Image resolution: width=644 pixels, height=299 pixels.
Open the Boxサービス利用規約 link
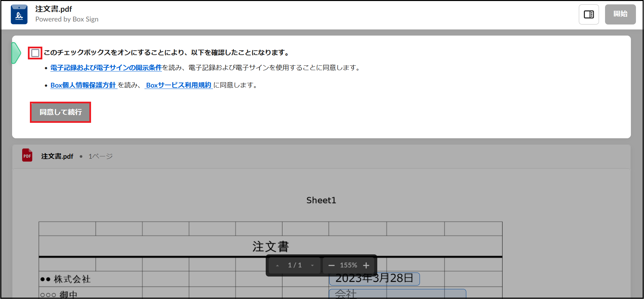pyautogui.click(x=178, y=85)
